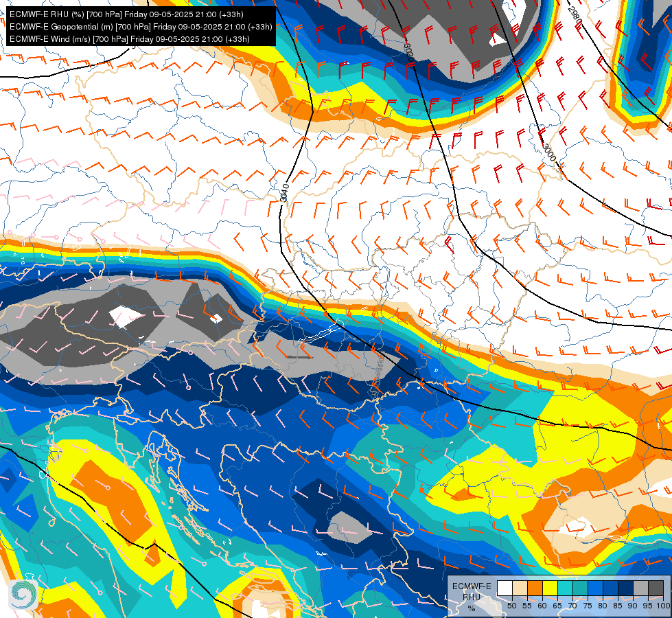Select the light gray swatch for 90-95
The image size is (672, 618).
(640, 588)
